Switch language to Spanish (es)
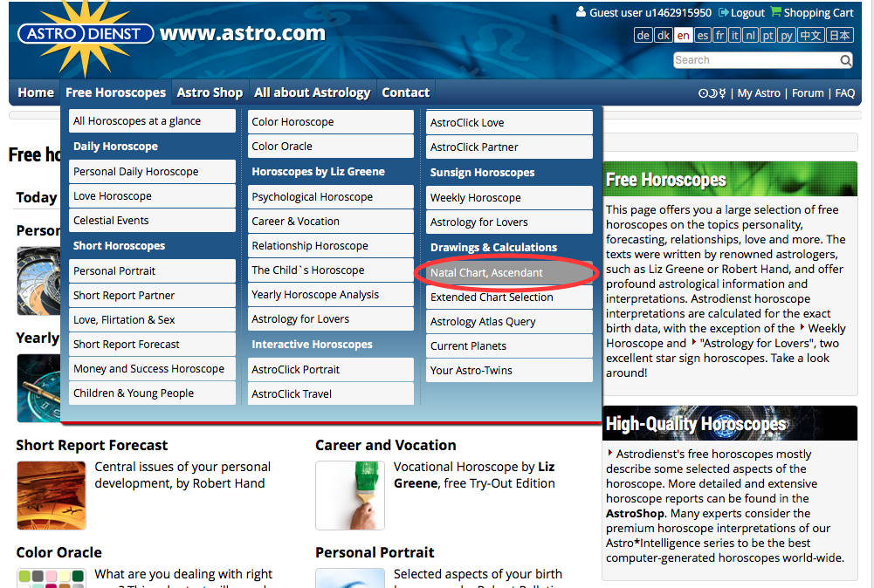874x588 pixels. [702, 36]
